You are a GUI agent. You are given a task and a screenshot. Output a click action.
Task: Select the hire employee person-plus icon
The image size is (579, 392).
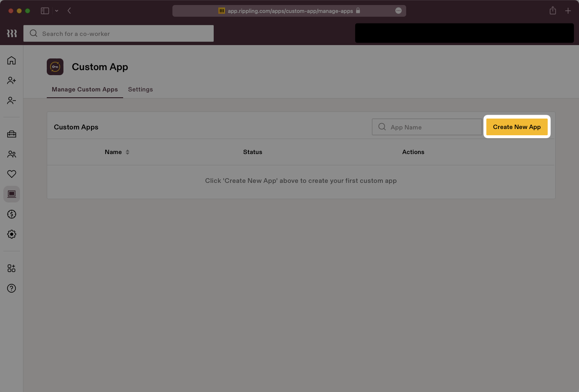click(x=11, y=80)
